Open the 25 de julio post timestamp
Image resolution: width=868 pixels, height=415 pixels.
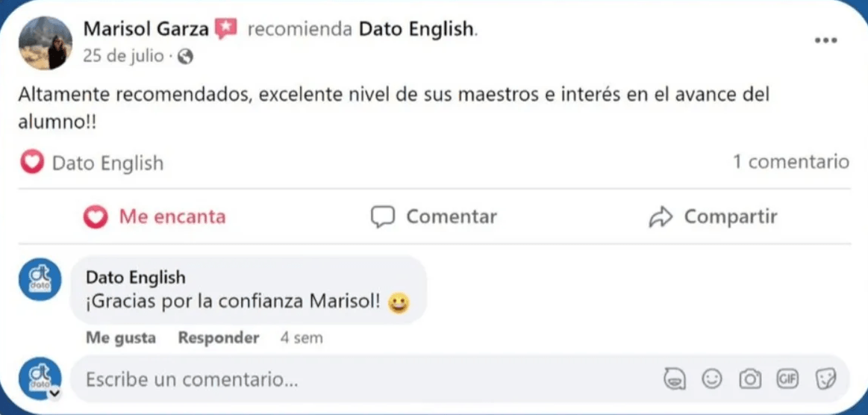coord(123,57)
